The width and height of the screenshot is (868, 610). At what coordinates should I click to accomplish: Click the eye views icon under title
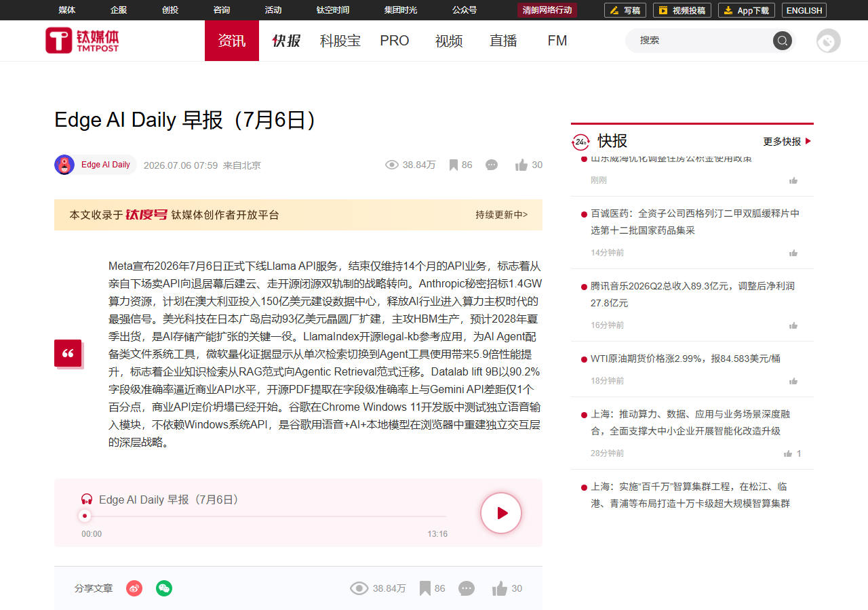tap(391, 165)
